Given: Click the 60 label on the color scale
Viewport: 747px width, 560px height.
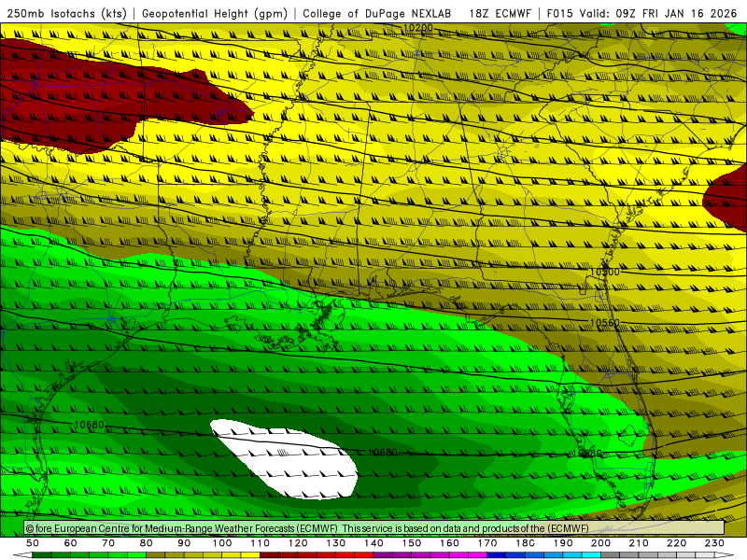Looking at the screenshot, I should click(71, 543).
